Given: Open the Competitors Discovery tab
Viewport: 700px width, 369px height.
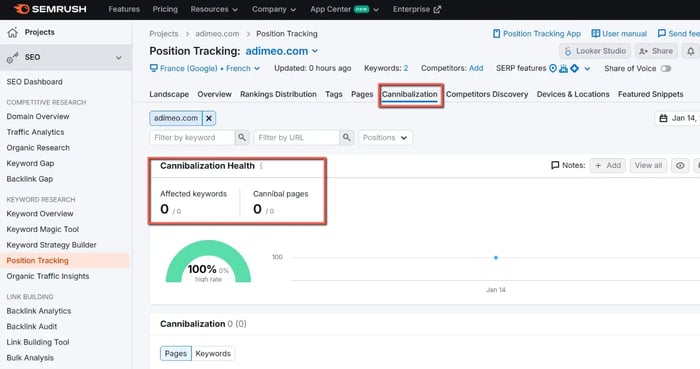Looking at the screenshot, I should pyautogui.click(x=487, y=94).
